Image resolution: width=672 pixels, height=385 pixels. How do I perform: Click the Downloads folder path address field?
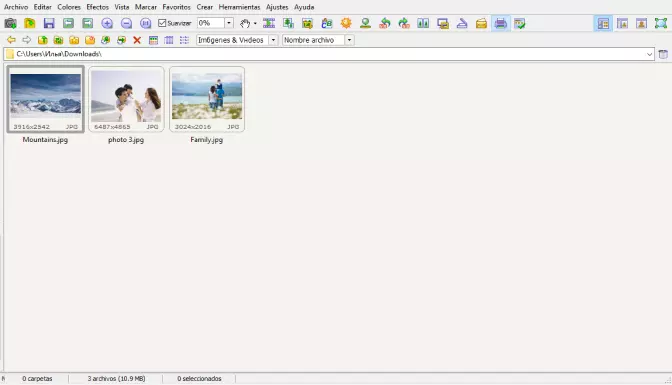point(329,54)
